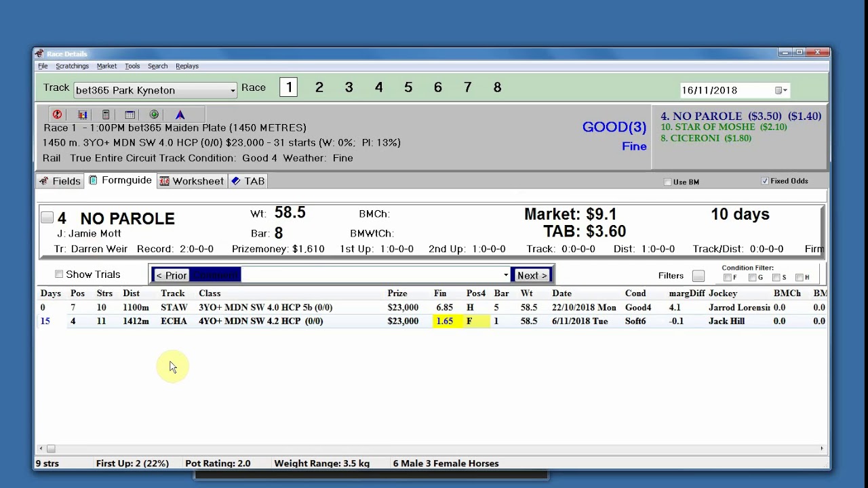Click the calendar grid toolbar icon

[130, 115]
